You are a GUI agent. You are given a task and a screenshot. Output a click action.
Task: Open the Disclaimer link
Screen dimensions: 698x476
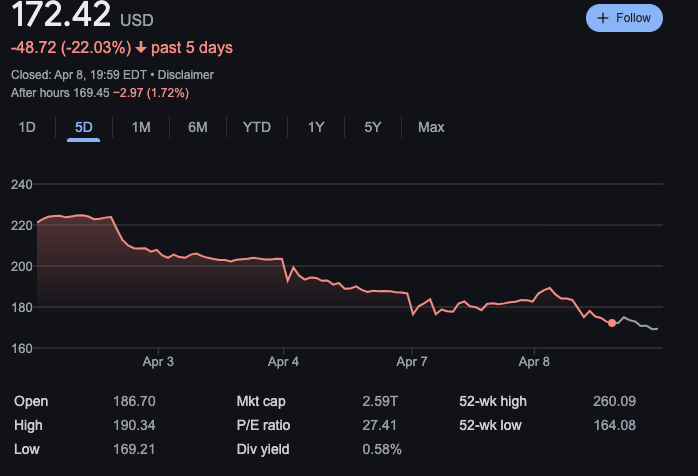coord(184,75)
